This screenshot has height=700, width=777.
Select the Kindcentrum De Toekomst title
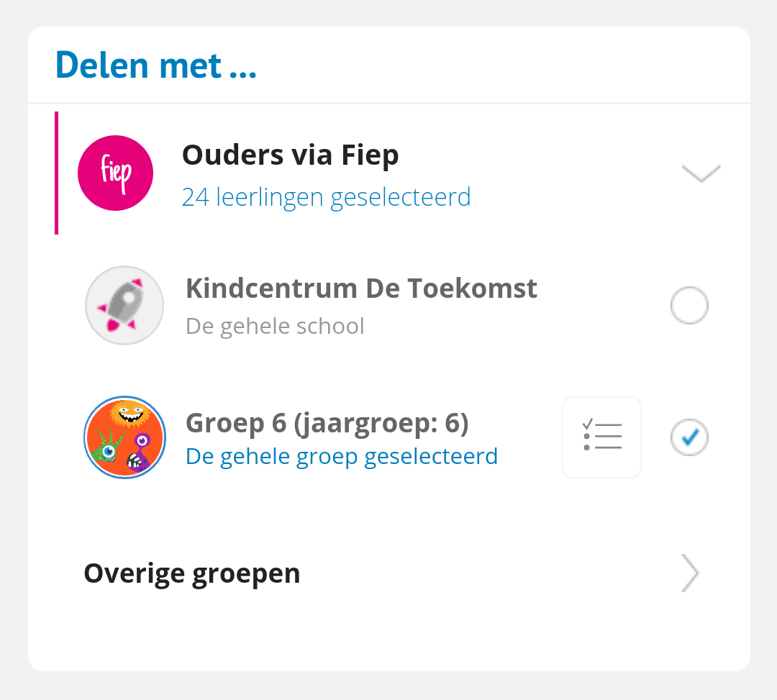tap(361, 288)
